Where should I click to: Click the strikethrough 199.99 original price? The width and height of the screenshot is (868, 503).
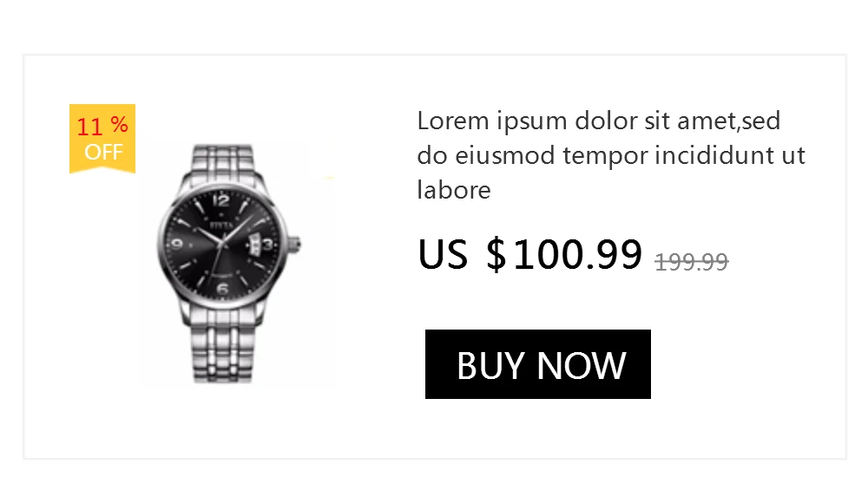point(692,262)
